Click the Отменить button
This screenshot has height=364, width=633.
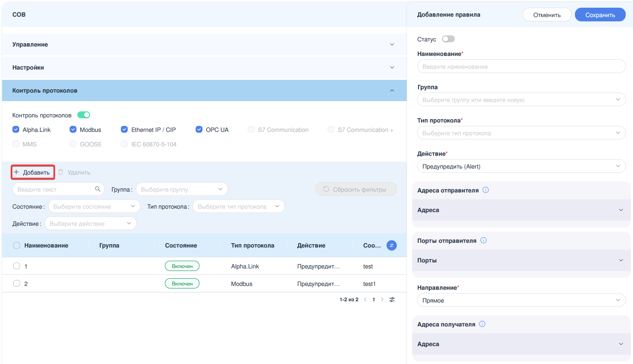(547, 15)
